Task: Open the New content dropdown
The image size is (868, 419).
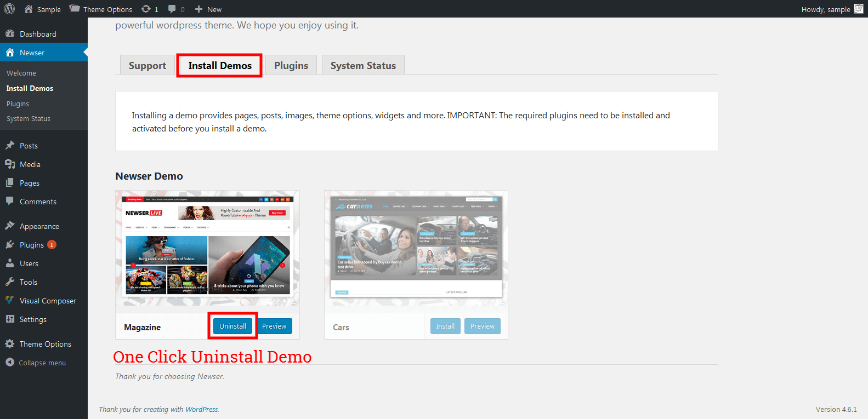Action: click(x=208, y=9)
